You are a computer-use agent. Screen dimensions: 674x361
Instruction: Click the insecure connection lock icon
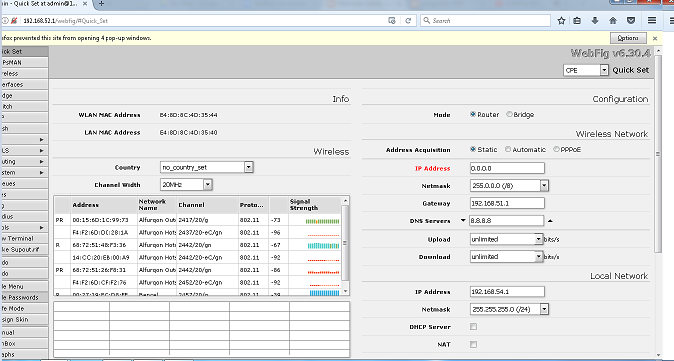[14, 21]
